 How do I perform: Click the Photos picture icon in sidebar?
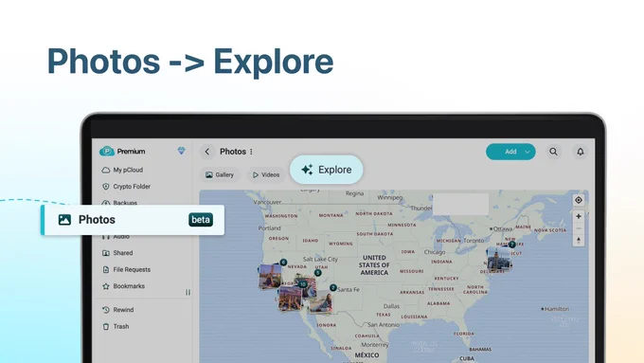pyautogui.click(x=64, y=220)
